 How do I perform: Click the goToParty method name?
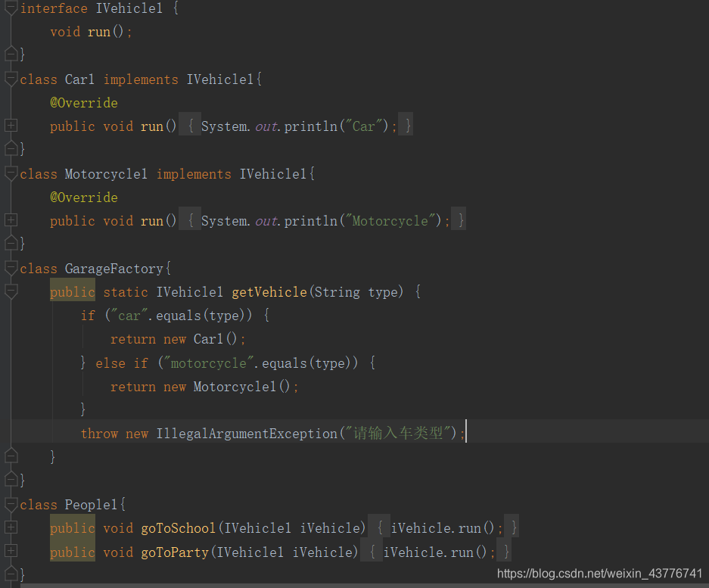[175, 552]
